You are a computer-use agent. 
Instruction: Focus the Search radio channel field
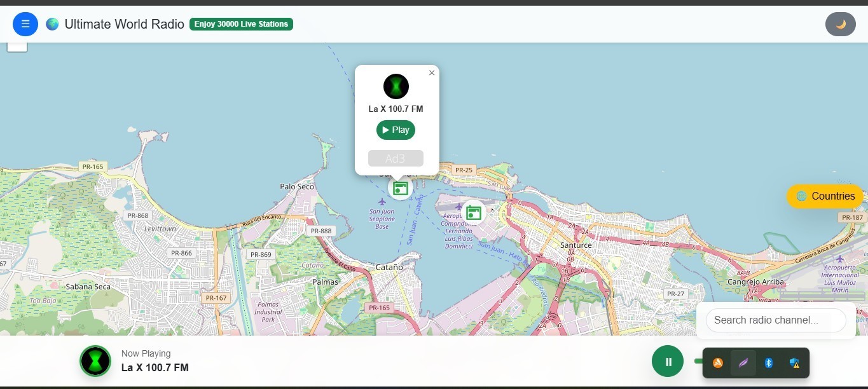[x=776, y=320]
